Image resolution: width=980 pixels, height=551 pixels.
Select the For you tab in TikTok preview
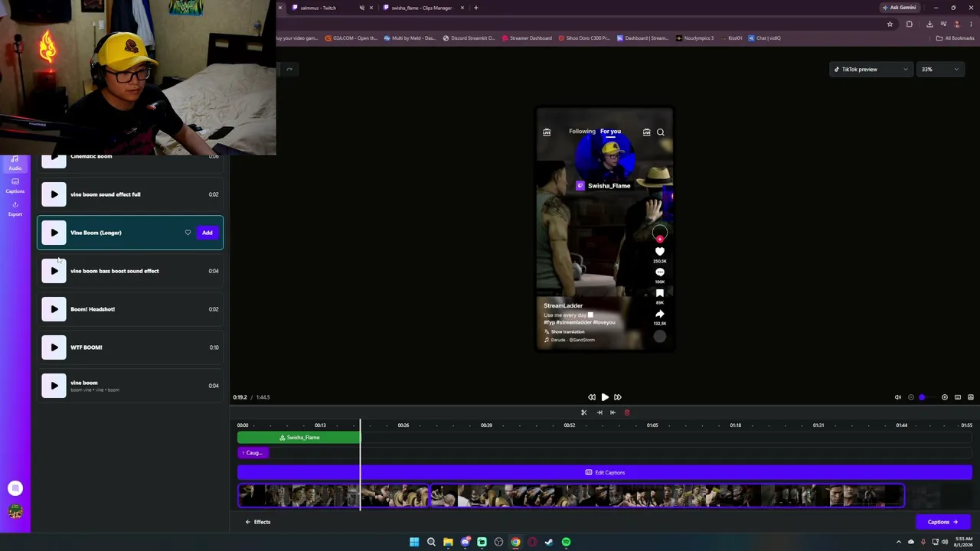tap(610, 132)
